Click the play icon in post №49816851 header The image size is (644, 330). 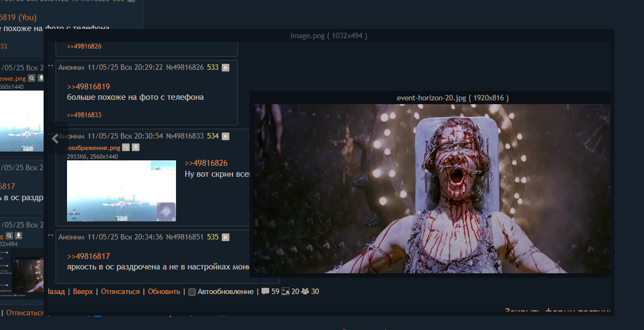pyautogui.click(x=226, y=237)
